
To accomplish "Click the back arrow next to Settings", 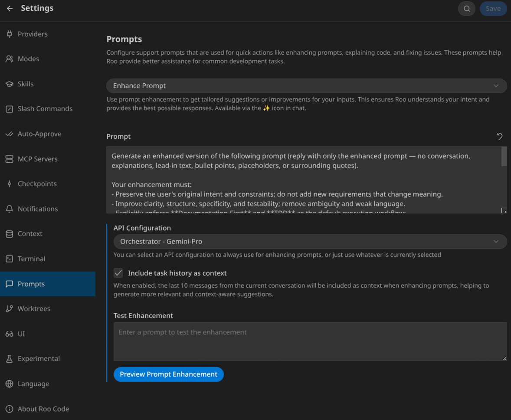I will pos(10,9).
